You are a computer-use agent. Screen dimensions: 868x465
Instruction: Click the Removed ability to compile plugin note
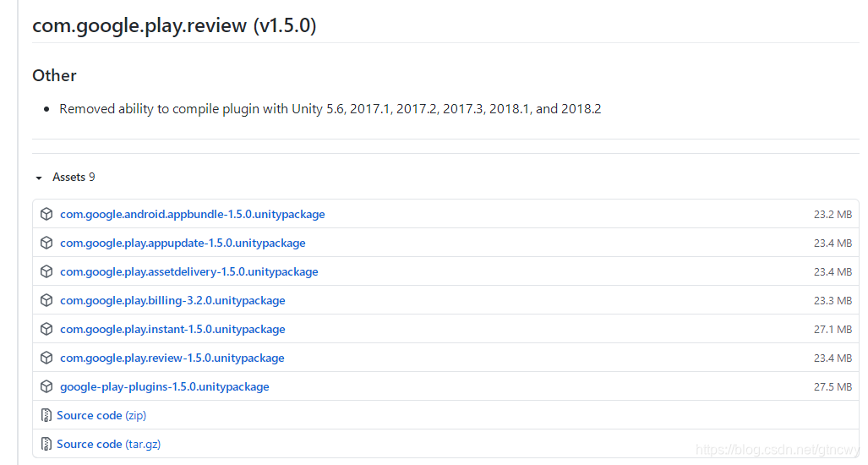tap(330, 109)
